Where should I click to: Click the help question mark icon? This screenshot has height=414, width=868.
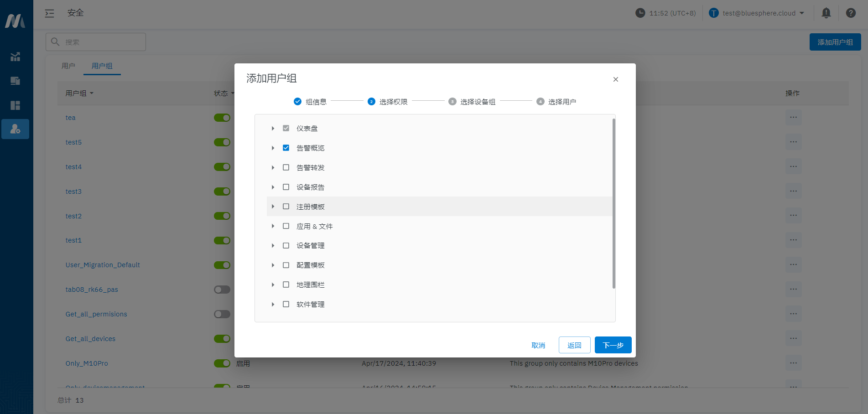(850, 13)
